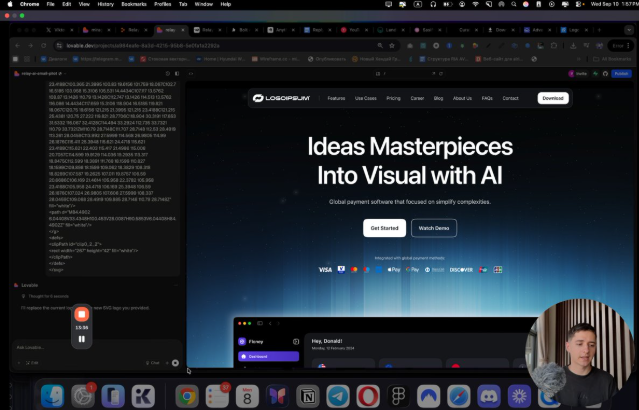Expand the 'Thought for 6 seconds' entry
The image size is (639, 410).
(x=45, y=296)
